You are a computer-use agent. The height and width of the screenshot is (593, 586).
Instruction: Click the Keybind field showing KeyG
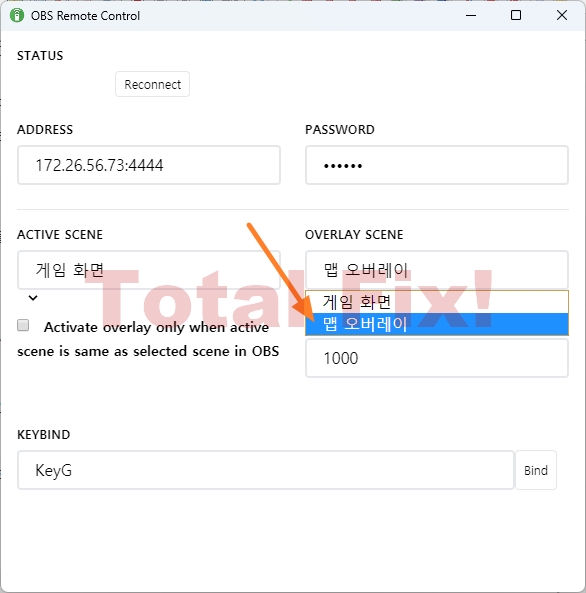[x=266, y=470]
